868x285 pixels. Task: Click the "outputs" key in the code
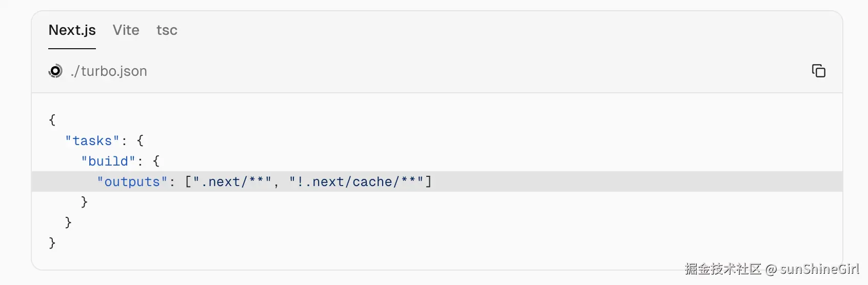point(132,181)
